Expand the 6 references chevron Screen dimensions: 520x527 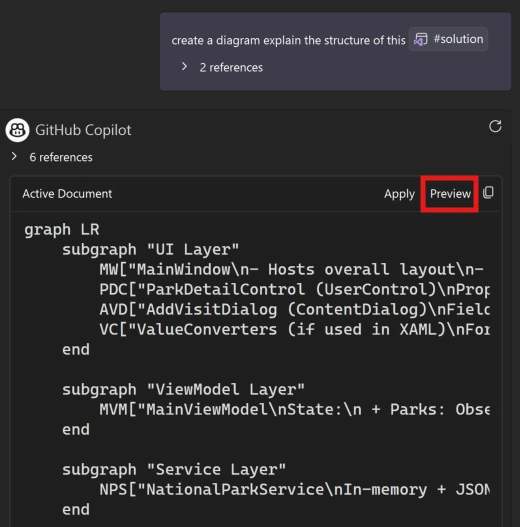tap(14, 156)
